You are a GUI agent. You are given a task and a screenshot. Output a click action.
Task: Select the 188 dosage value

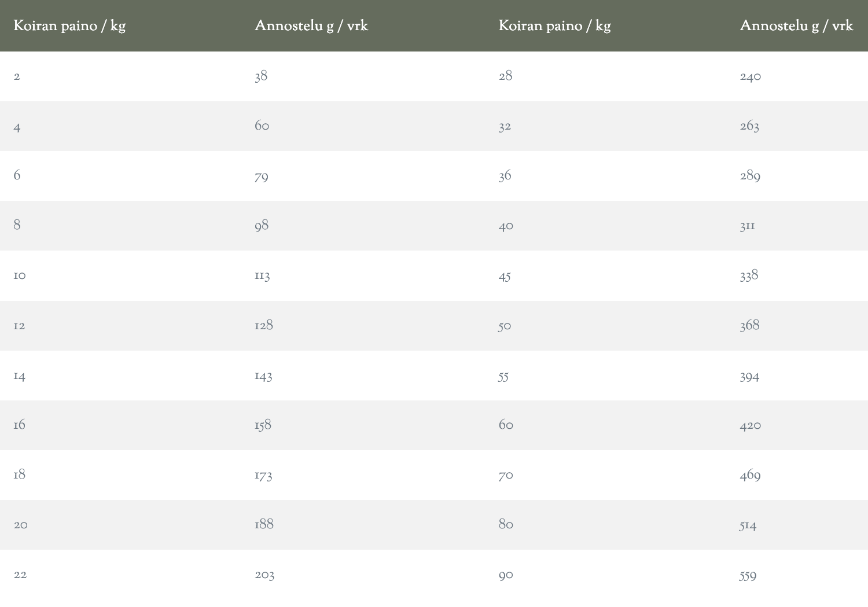point(264,524)
